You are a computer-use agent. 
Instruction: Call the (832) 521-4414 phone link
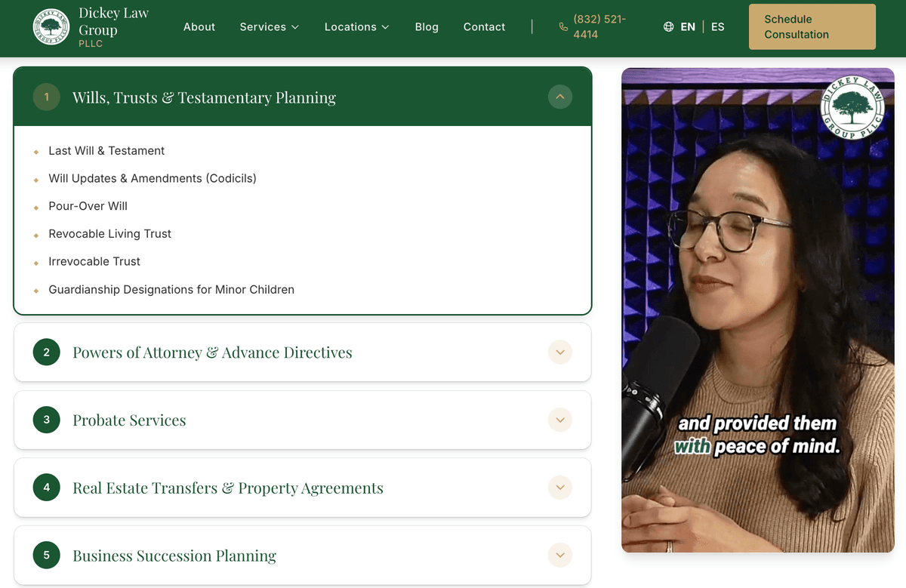599,26
